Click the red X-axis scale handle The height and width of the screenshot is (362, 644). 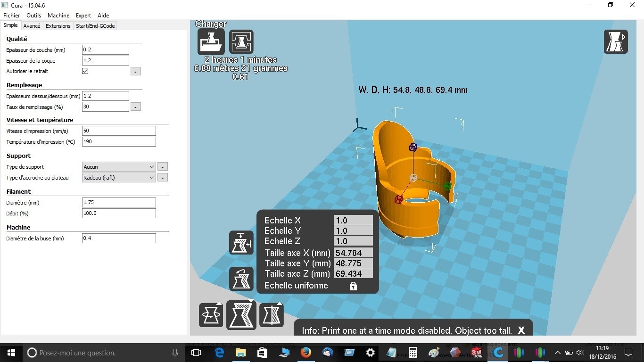pos(398,199)
